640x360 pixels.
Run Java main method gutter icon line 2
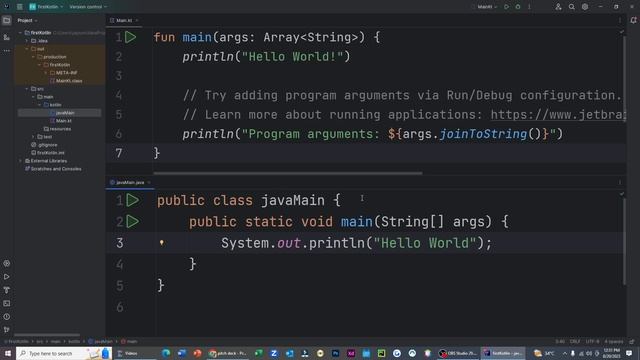pos(133,222)
